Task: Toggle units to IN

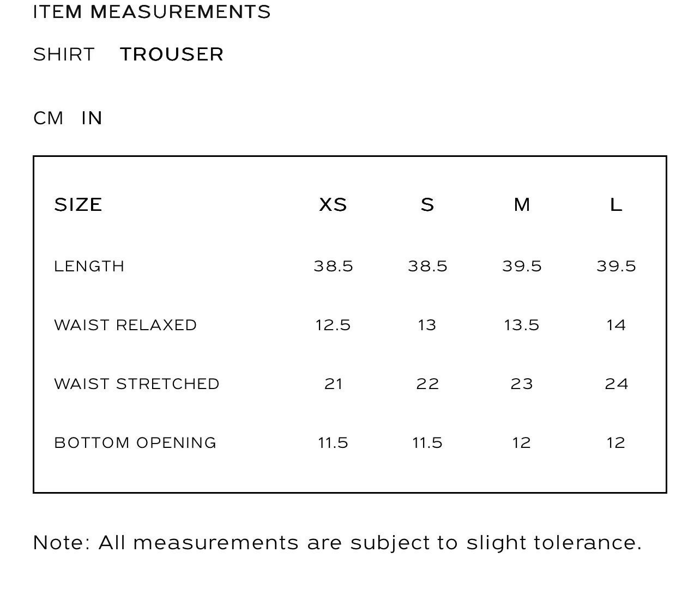Action: 92,118
